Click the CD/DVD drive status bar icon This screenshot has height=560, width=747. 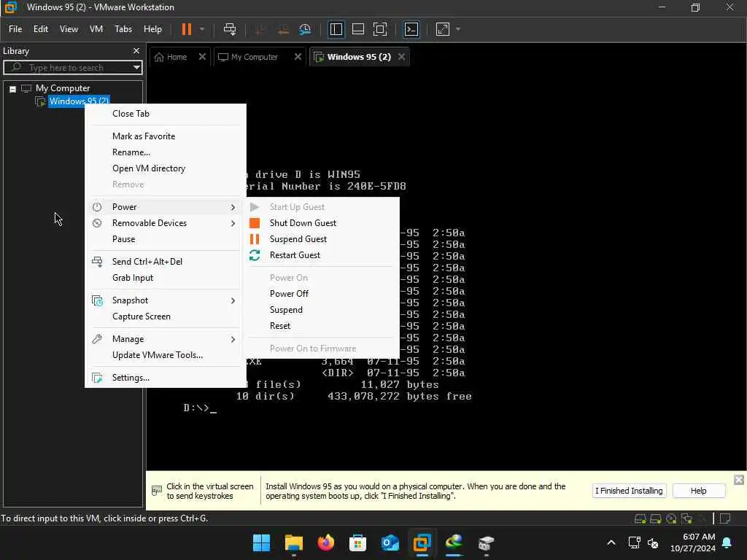pyautogui.click(x=671, y=518)
